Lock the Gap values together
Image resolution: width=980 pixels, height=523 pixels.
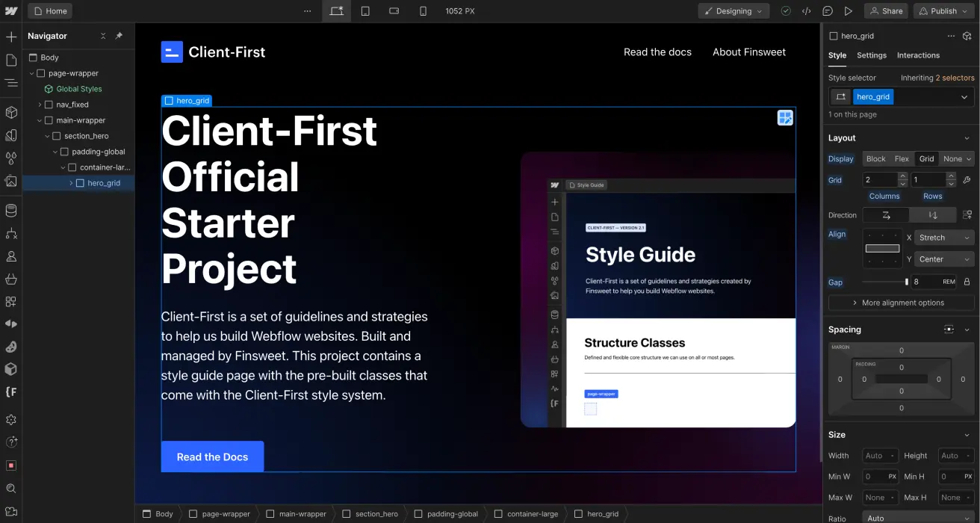pyautogui.click(x=967, y=282)
